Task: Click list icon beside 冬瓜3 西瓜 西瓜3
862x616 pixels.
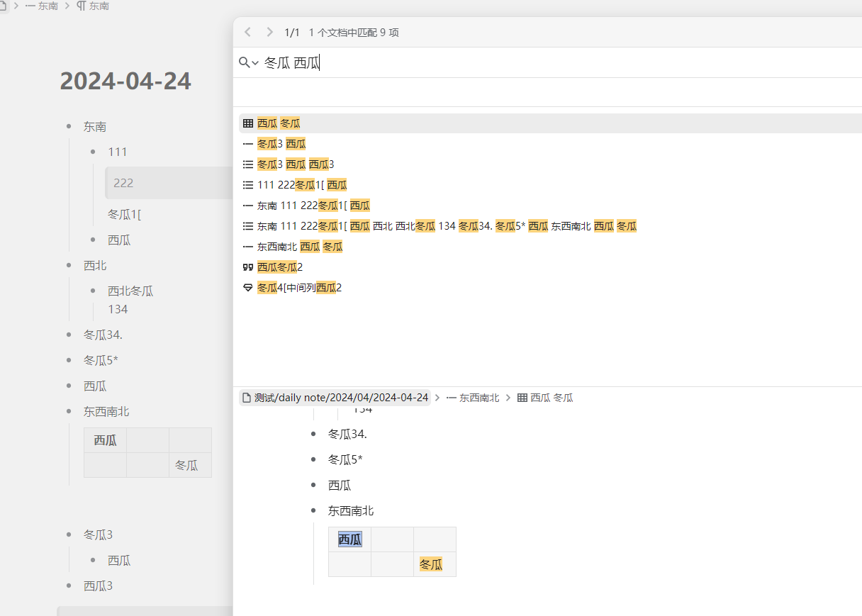Action: [x=247, y=164]
